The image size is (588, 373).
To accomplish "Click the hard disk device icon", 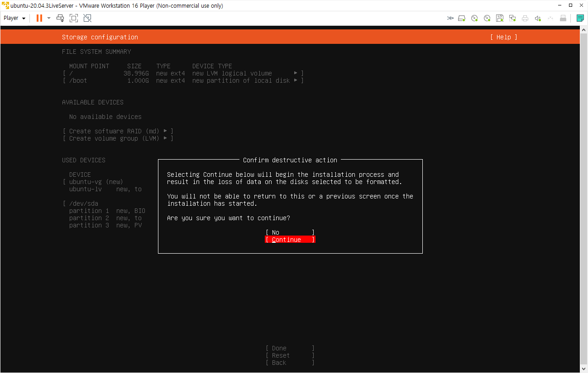I will 462,18.
